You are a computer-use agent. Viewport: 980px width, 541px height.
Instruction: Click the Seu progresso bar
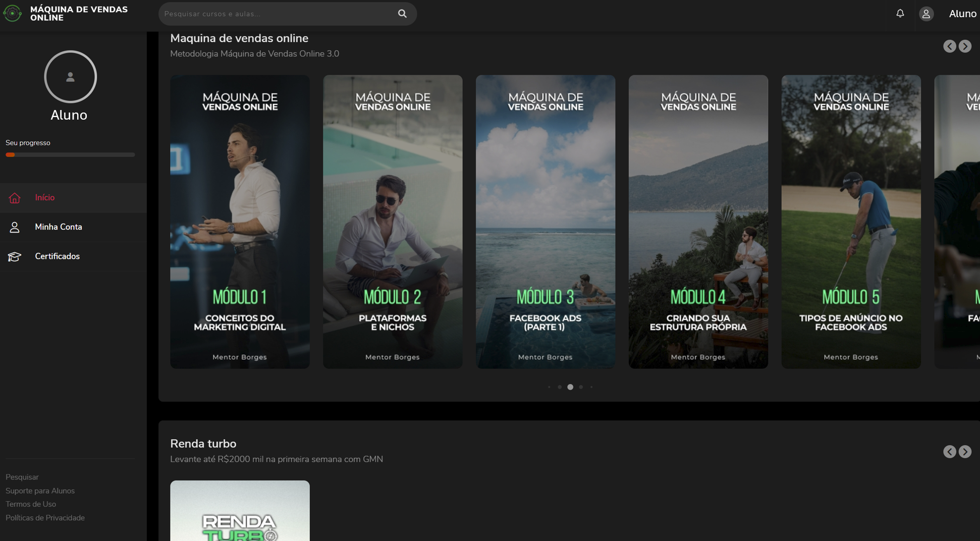(70, 155)
